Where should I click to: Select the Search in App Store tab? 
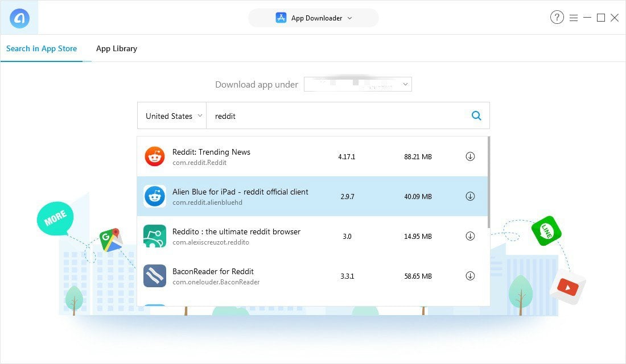[x=42, y=48]
